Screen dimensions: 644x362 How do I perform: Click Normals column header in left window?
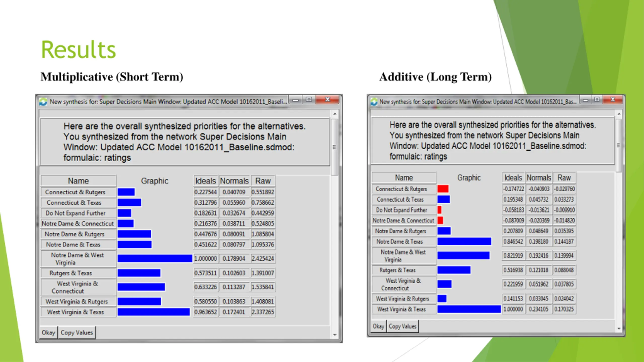pyautogui.click(x=234, y=181)
